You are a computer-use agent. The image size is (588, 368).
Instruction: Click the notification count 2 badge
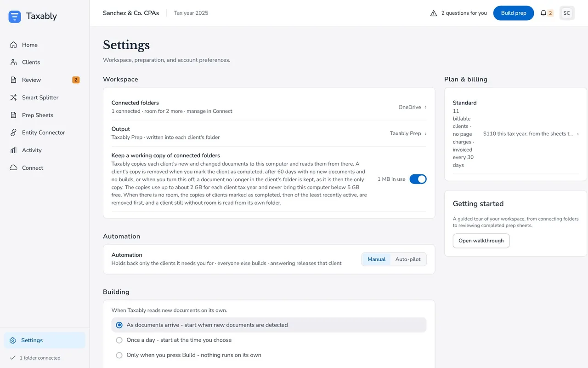pyautogui.click(x=550, y=13)
